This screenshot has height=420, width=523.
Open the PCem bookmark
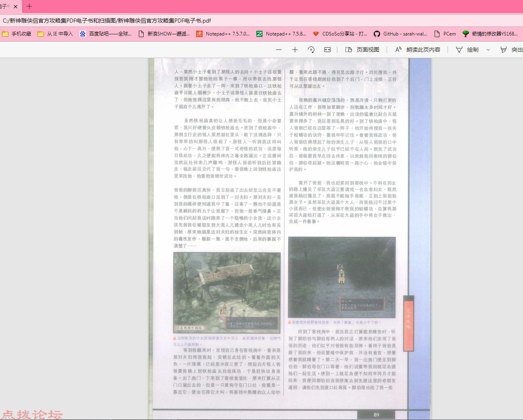pos(445,34)
